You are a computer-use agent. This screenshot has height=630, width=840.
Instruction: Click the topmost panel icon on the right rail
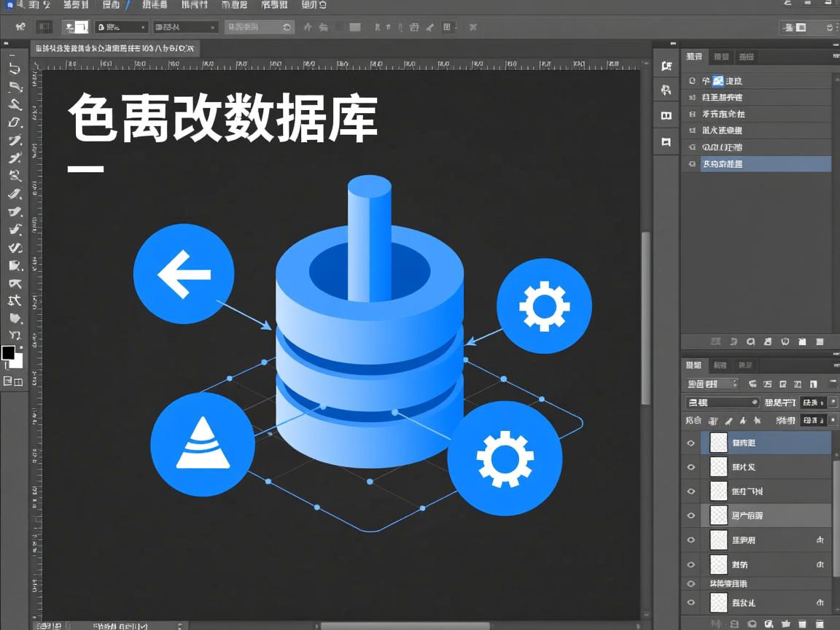(664, 65)
